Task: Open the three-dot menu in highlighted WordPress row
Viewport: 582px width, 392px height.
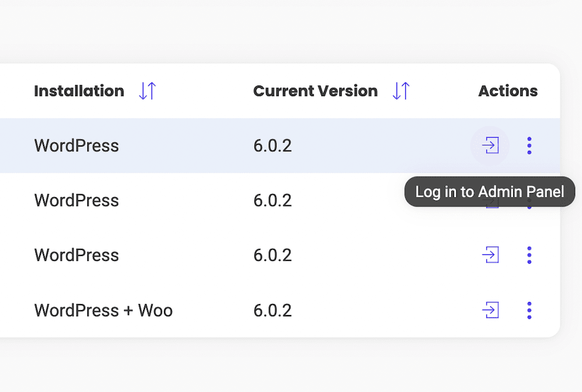Action: (x=529, y=145)
